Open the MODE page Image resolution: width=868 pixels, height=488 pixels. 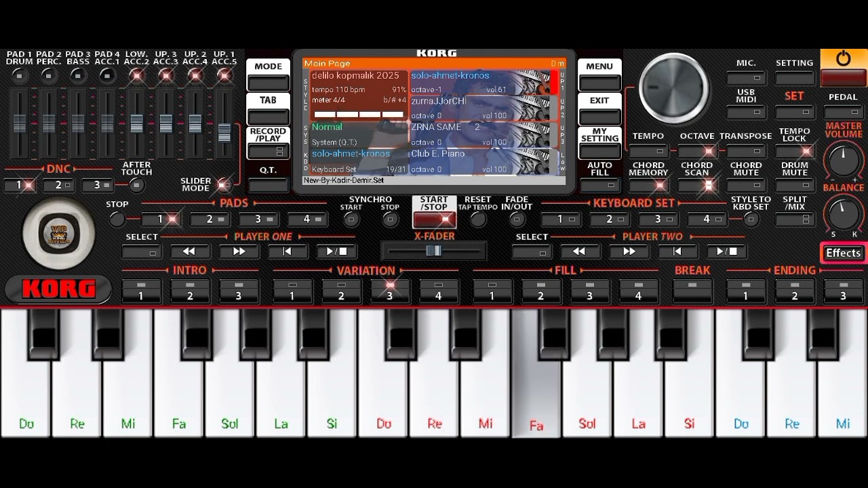coord(268,75)
